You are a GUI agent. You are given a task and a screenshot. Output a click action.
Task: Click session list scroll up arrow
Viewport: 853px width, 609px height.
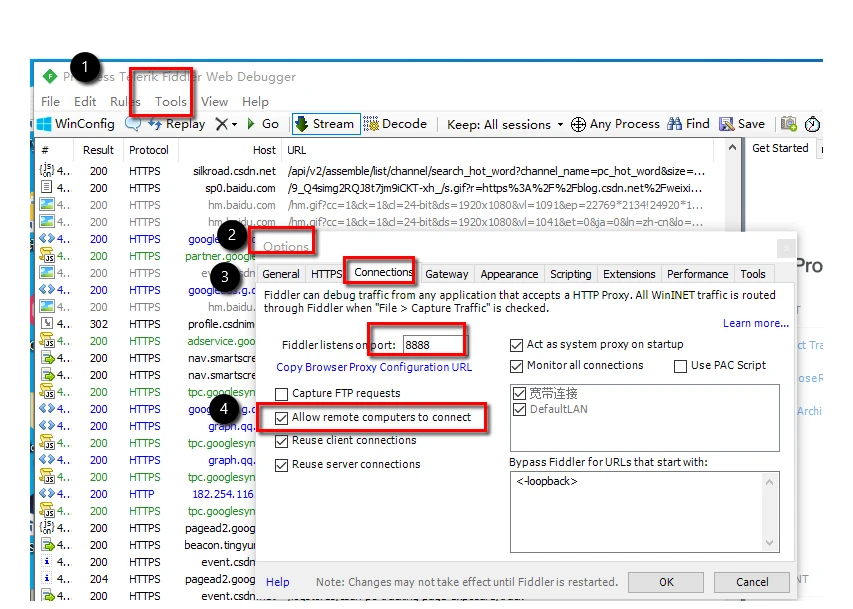point(732,147)
